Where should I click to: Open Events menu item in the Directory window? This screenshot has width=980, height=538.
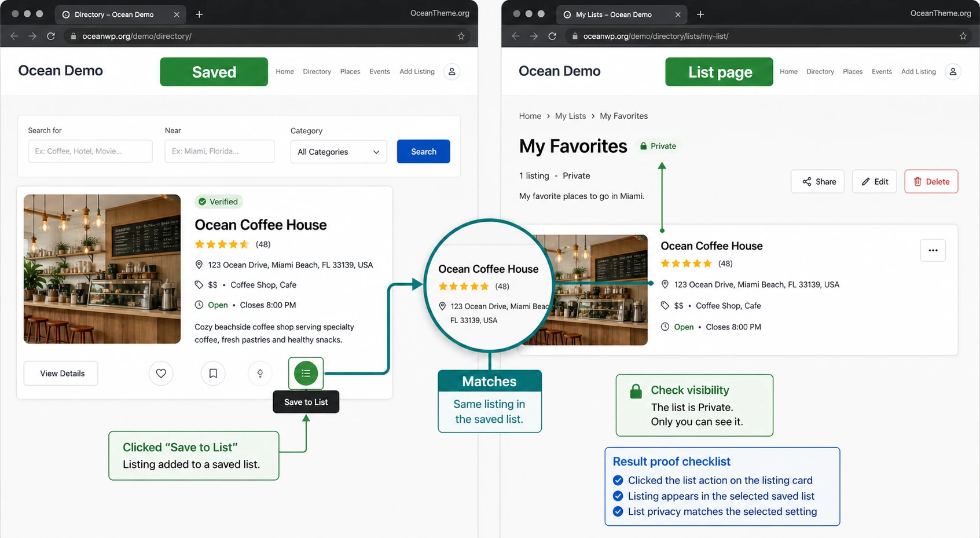pos(380,72)
